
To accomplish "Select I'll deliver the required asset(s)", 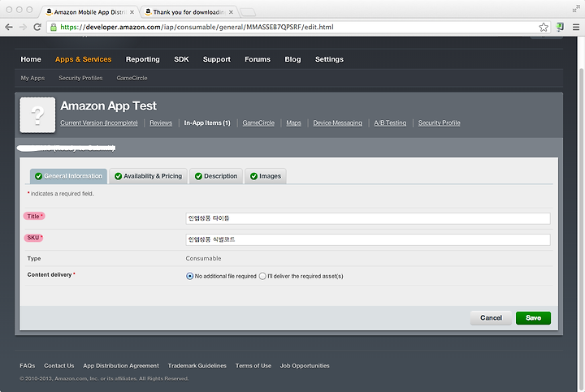I will coord(262,276).
